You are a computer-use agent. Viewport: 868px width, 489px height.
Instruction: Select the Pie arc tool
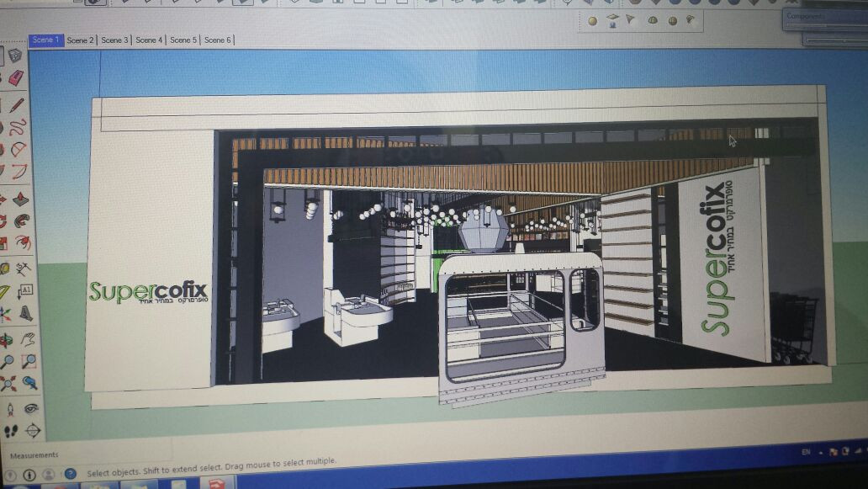[19, 150]
